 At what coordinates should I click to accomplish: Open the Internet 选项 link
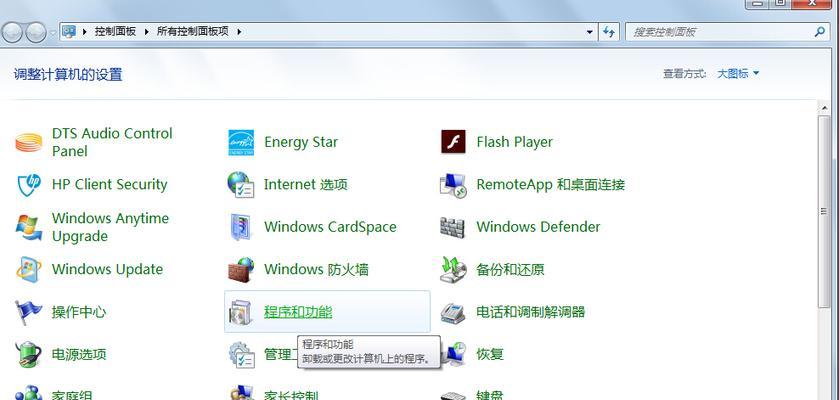tap(306, 185)
